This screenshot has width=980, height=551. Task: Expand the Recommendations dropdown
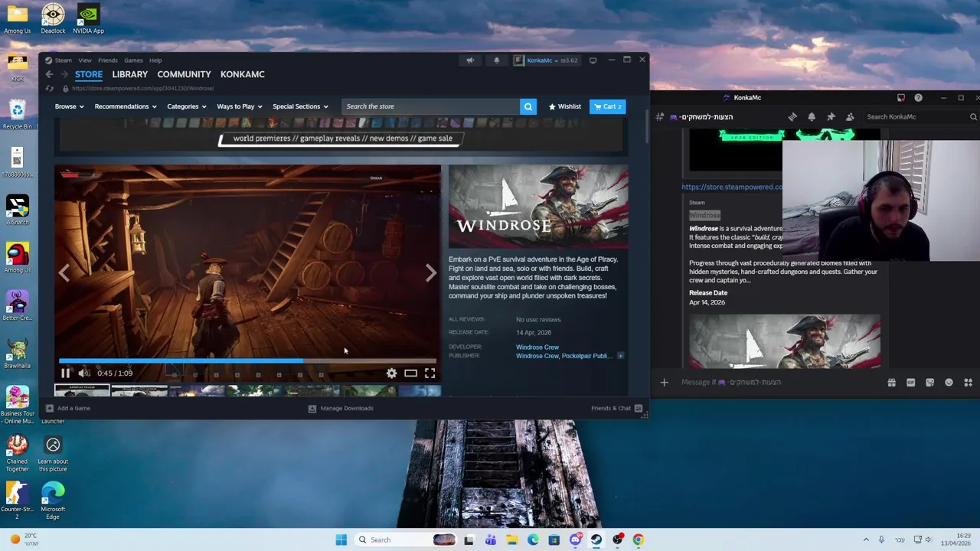click(126, 106)
